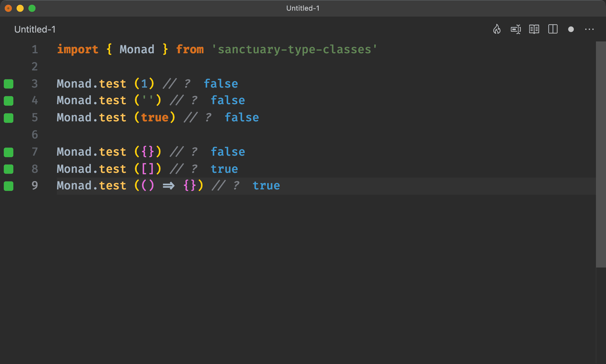Split the editor with the split icon
606x364 pixels.
(x=553, y=29)
